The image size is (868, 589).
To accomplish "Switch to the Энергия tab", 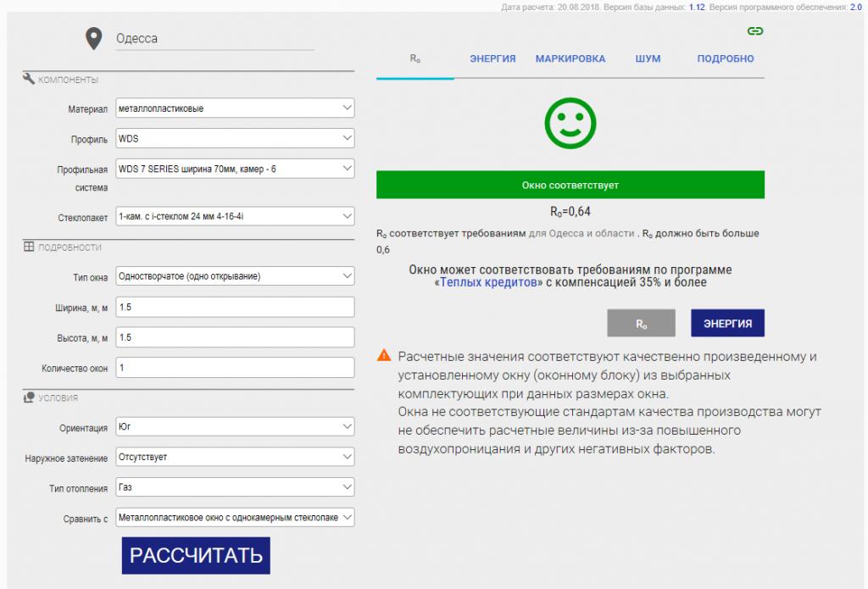I will click(x=493, y=59).
